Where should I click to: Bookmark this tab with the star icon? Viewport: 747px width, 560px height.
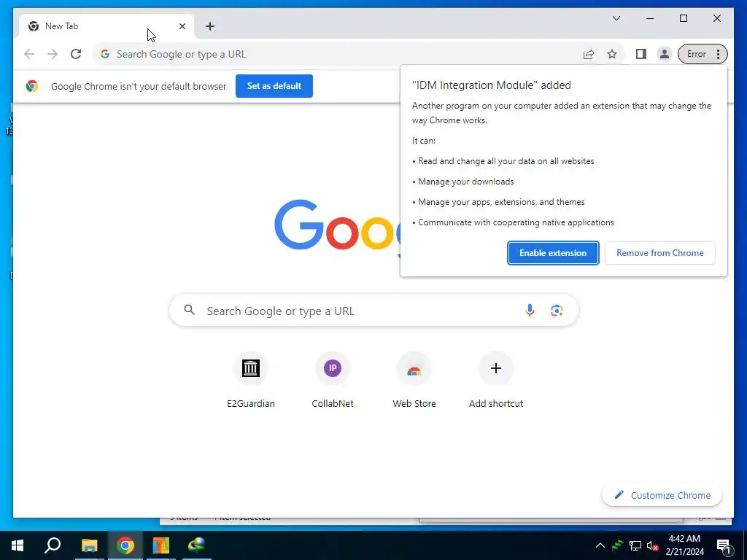612,54
